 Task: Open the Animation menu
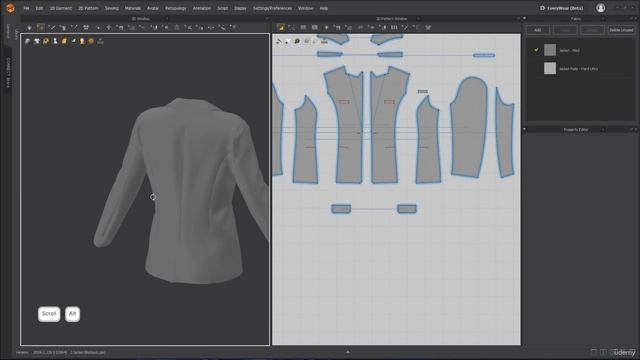202,8
